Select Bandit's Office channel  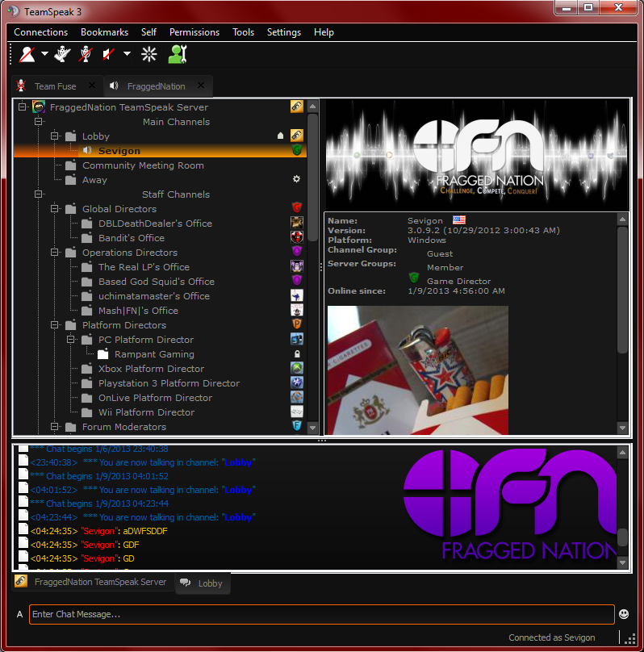point(132,238)
